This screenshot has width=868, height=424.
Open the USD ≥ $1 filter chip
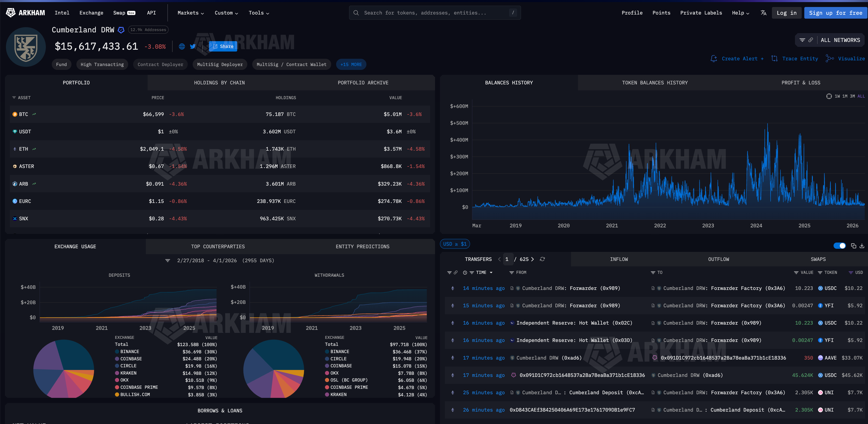click(455, 244)
